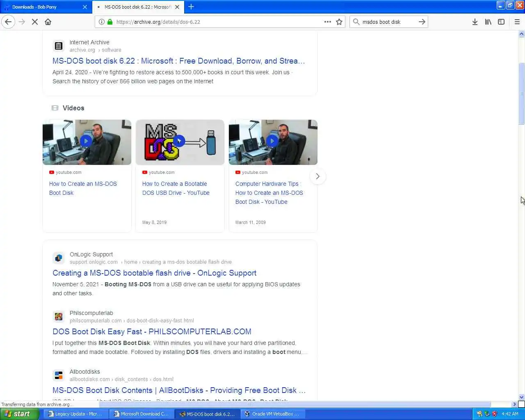The width and height of the screenshot is (525, 420).
Task: Click the 'May 8, 2019' video date
Action: [154, 222]
